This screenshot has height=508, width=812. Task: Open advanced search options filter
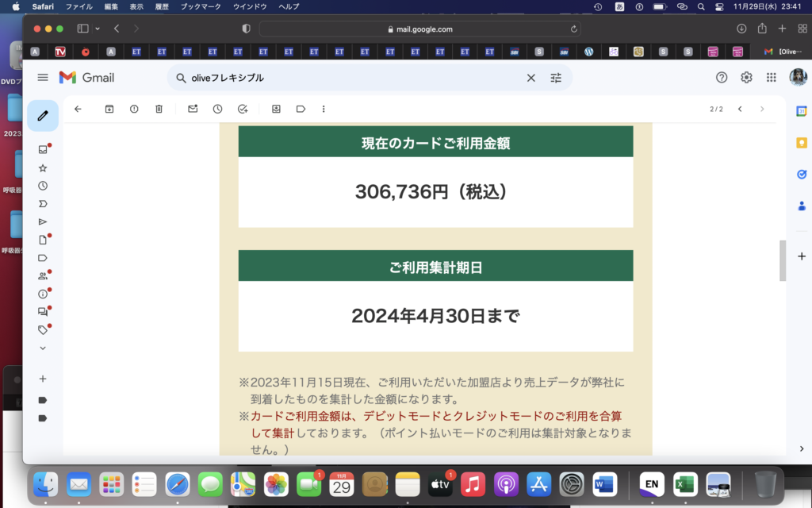click(556, 77)
